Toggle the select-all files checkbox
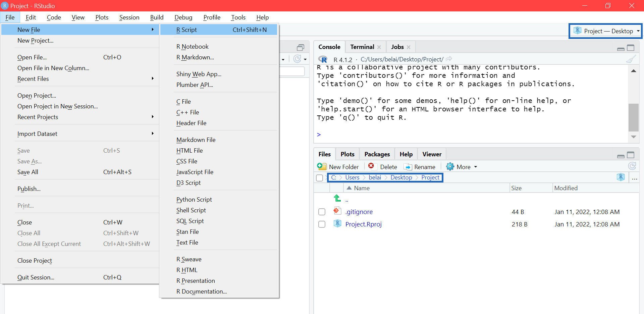 coord(320,178)
